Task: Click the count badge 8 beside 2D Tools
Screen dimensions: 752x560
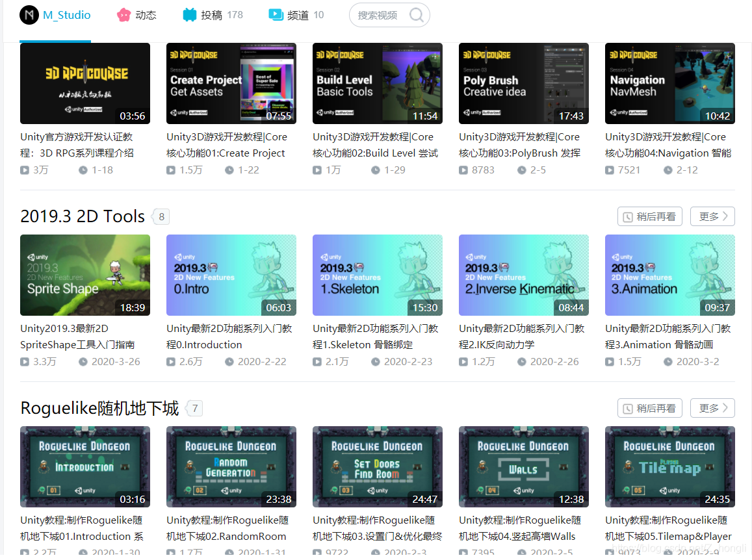Action: click(x=161, y=217)
